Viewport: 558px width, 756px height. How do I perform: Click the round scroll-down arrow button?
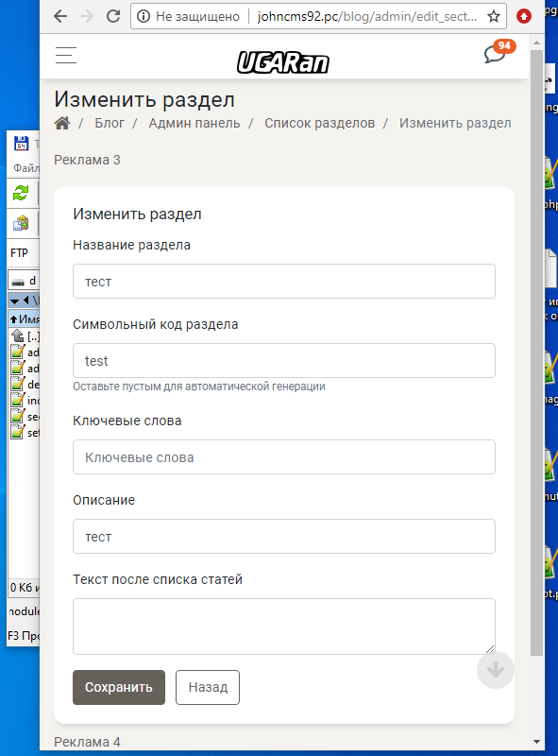click(496, 670)
